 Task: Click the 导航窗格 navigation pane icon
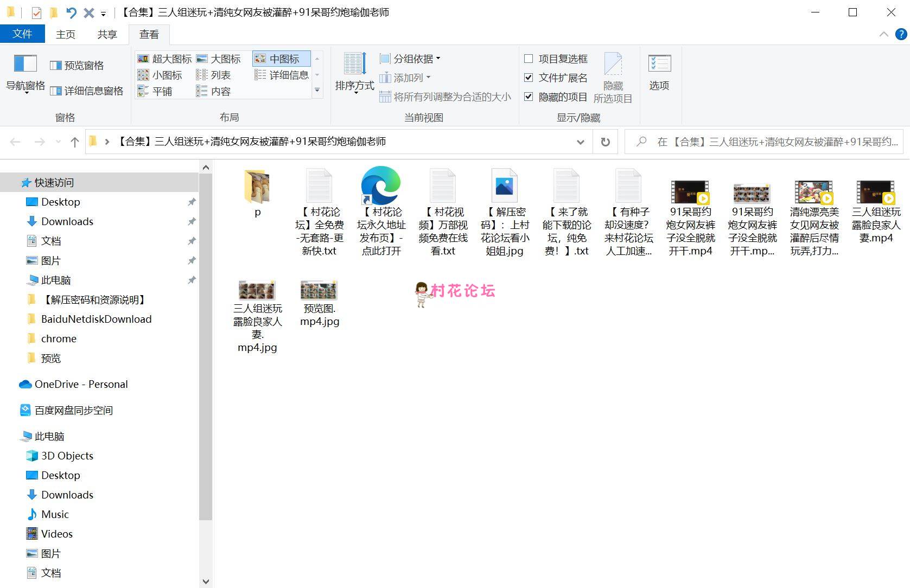[x=25, y=64]
